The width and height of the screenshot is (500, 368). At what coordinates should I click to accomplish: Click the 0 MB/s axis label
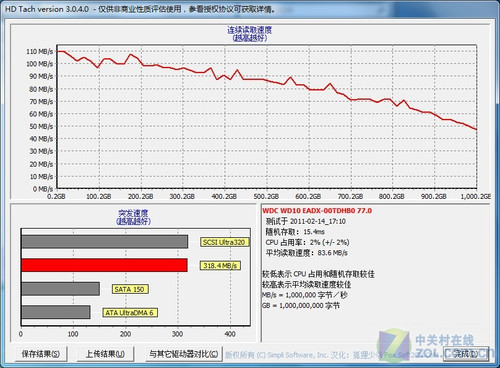click(43, 189)
